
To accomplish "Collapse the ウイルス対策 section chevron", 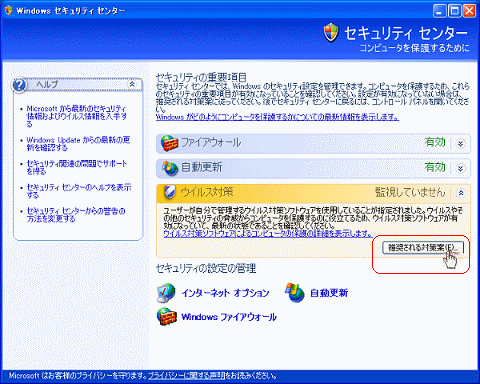I will 460,193.
